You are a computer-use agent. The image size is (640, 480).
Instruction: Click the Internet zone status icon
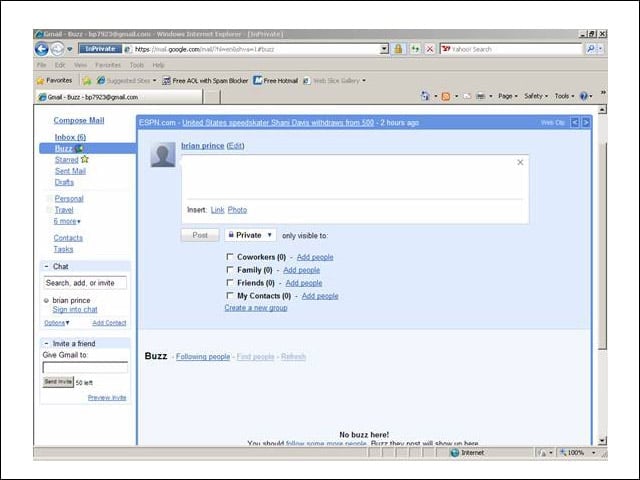(x=454, y=453)
